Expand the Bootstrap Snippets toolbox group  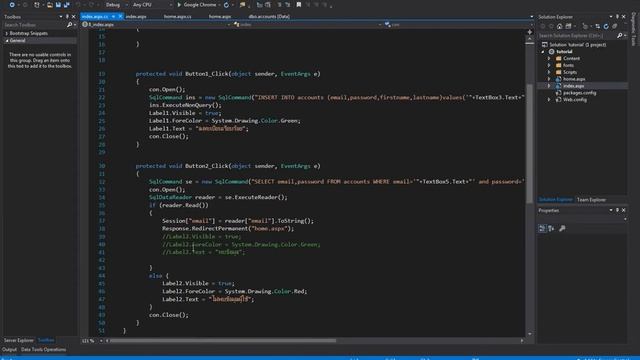pos(7,33)
